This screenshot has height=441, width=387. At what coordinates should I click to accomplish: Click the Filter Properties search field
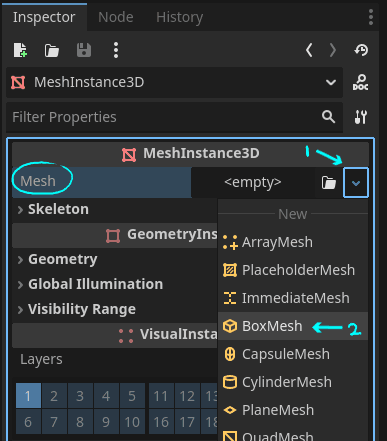(x=174, y=117)
